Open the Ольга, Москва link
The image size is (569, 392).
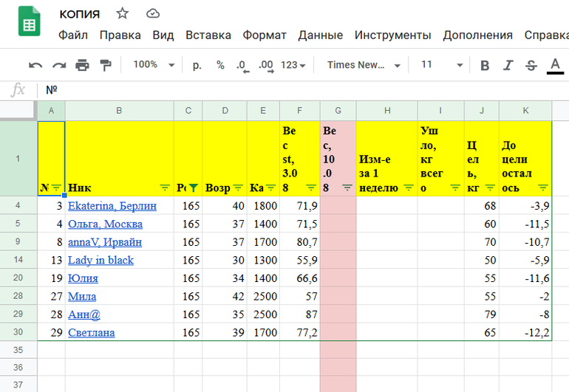click(105, 224)
